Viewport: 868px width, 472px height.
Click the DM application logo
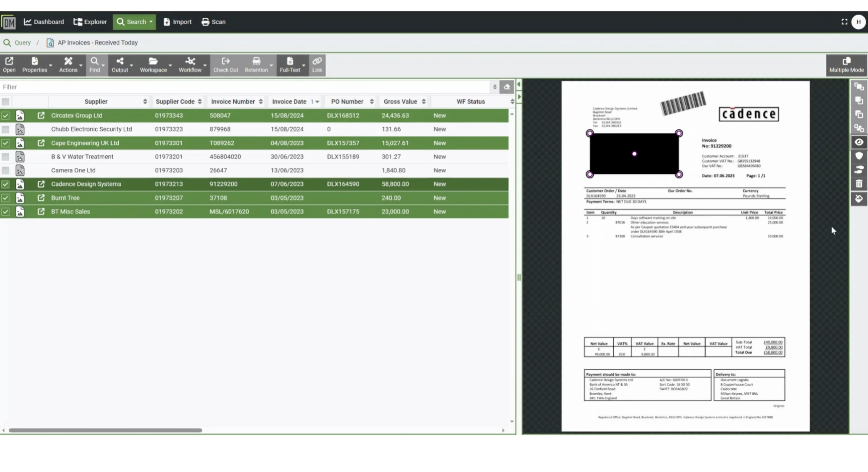click(x=9, y=22)
